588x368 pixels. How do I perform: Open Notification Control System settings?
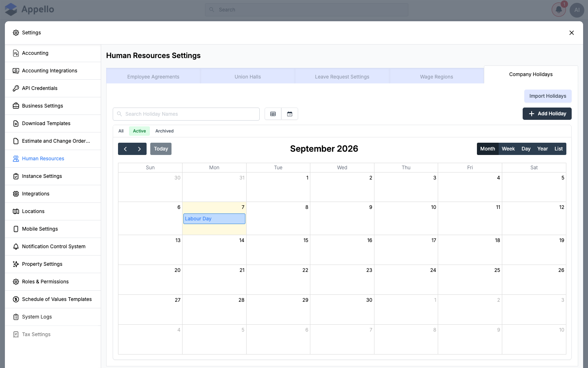(53, 247)
